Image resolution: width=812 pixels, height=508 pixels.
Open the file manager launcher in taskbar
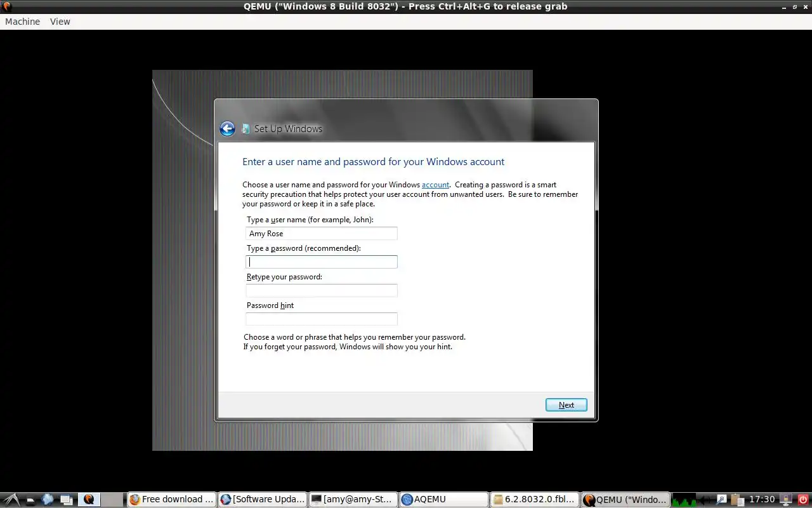point(30,500)
